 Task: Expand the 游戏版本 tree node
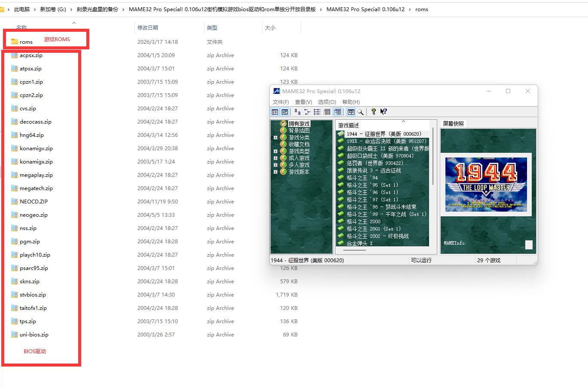coord(275,172)
